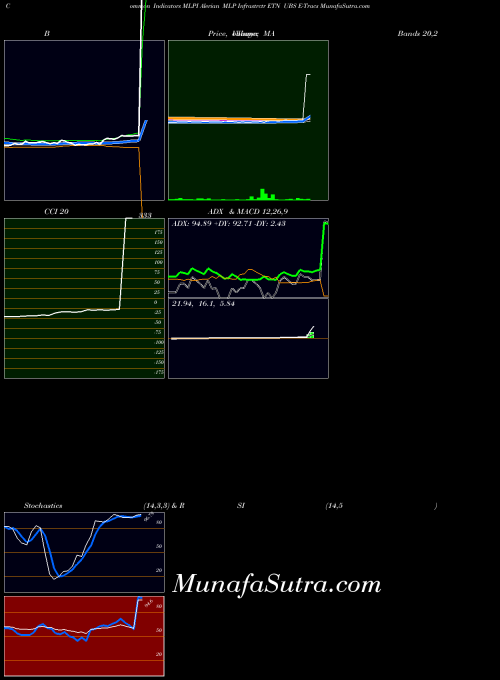This screenshot has height=680, width=500.
Task: Click the CCI value '333'
Action: (145, 215)
